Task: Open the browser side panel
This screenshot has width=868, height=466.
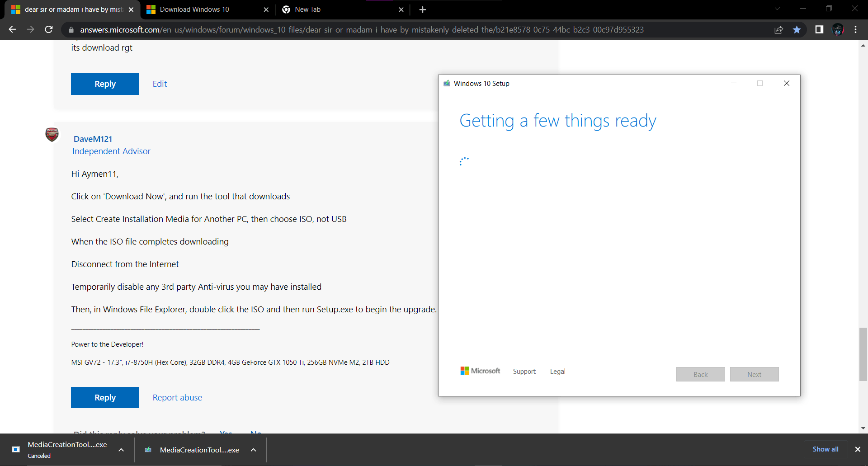Action: pos(819,29)
